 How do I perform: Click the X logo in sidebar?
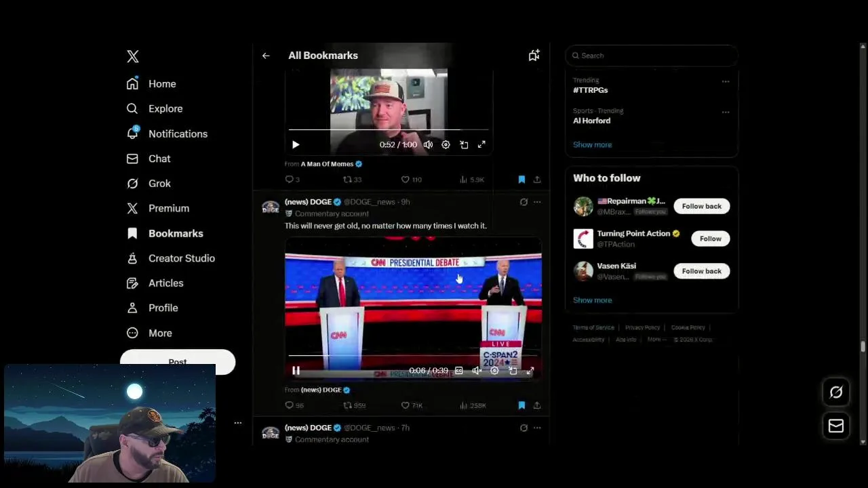[133, 56]
